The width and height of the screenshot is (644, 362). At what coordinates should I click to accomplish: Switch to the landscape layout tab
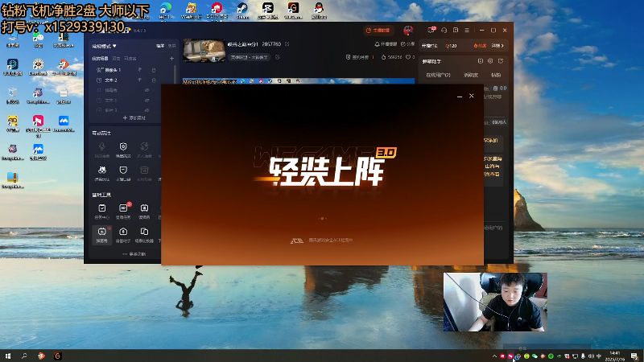pos(160,46)
